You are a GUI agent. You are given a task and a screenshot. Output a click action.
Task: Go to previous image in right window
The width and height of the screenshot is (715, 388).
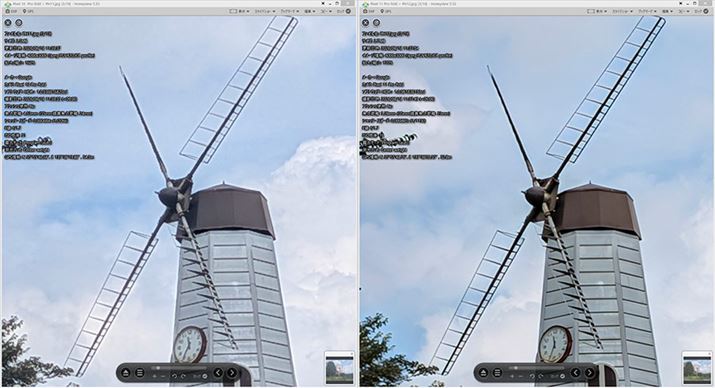[575, 373]
